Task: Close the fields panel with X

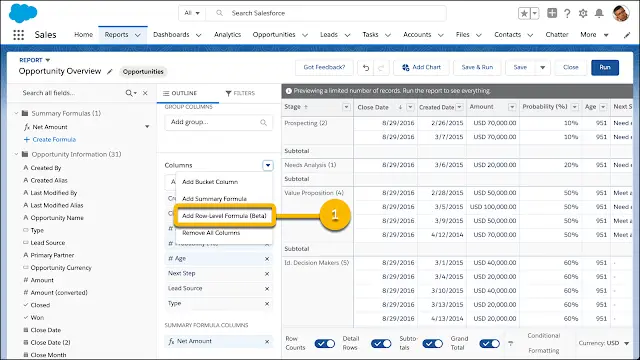Action: click(145, 93)
